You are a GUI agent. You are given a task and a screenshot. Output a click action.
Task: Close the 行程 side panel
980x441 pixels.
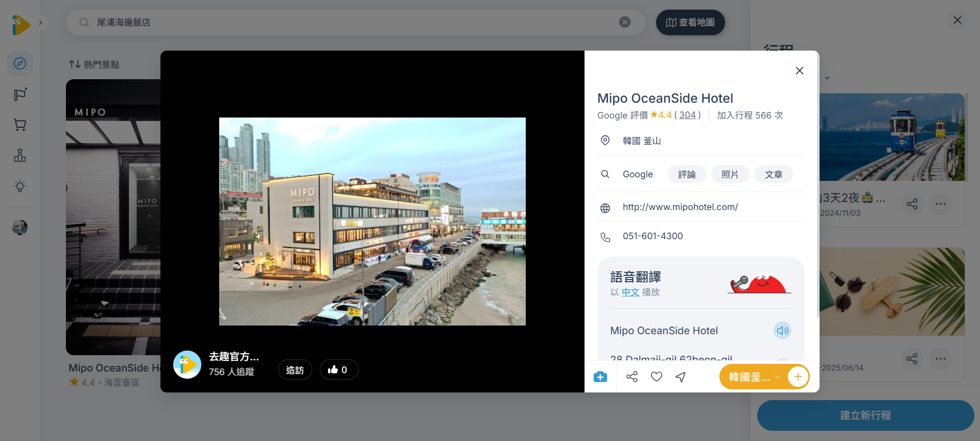coord(958,20)
